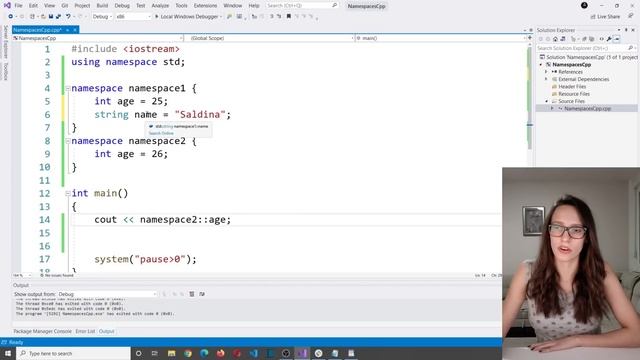Open the Analyze menu
640x360 pixels.
click(x=160, y=6)
